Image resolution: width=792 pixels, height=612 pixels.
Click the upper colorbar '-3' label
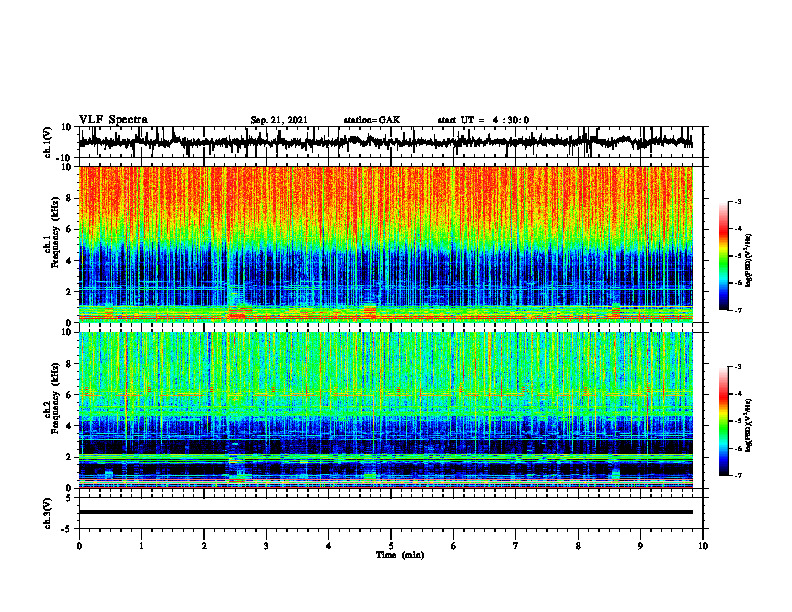(x=737, y=201)
